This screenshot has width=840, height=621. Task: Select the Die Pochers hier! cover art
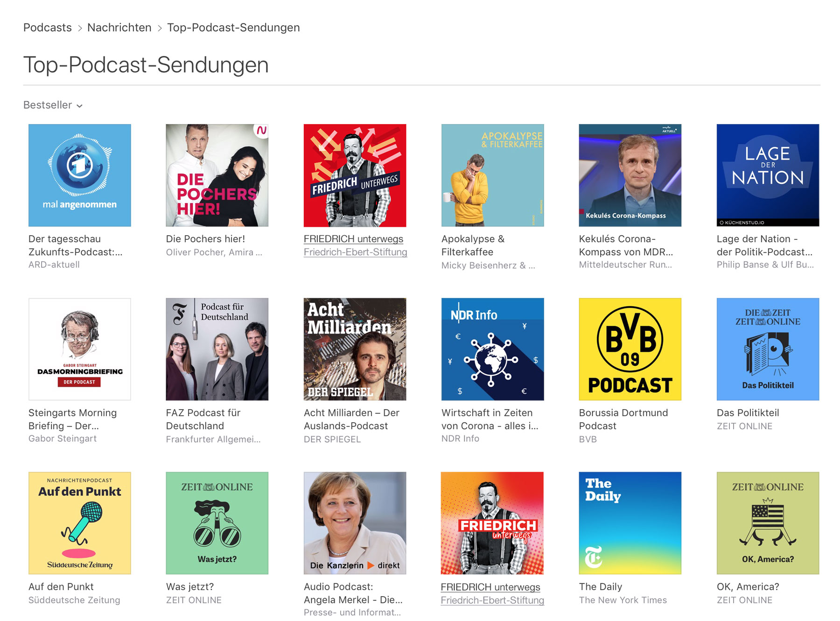(x=217, y=175)
